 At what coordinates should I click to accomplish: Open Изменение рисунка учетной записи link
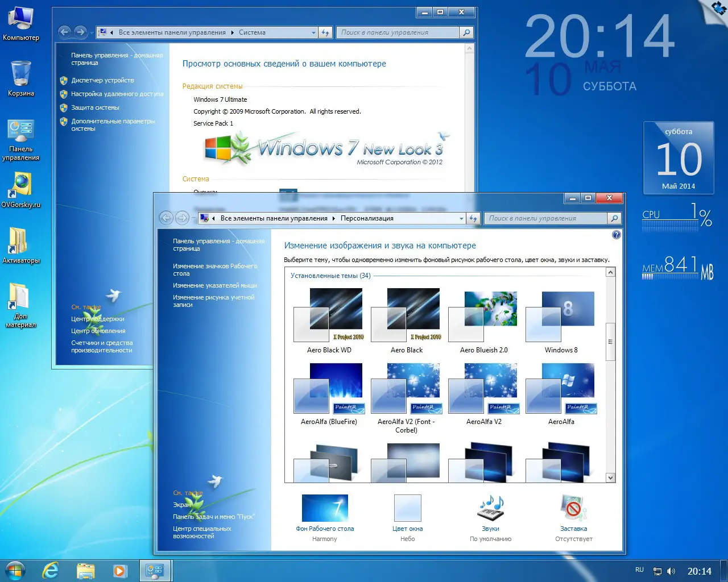(214, 301)
